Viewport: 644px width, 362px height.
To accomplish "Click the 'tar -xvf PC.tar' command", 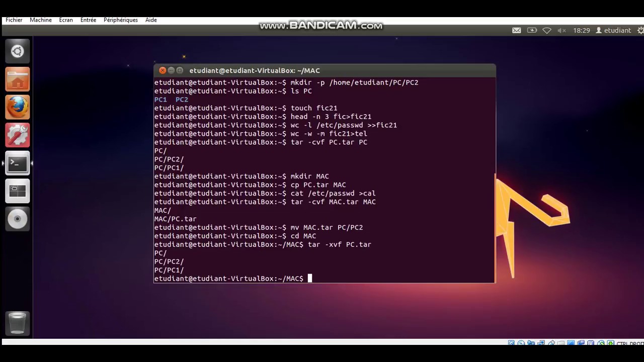I will click(340, 245).
